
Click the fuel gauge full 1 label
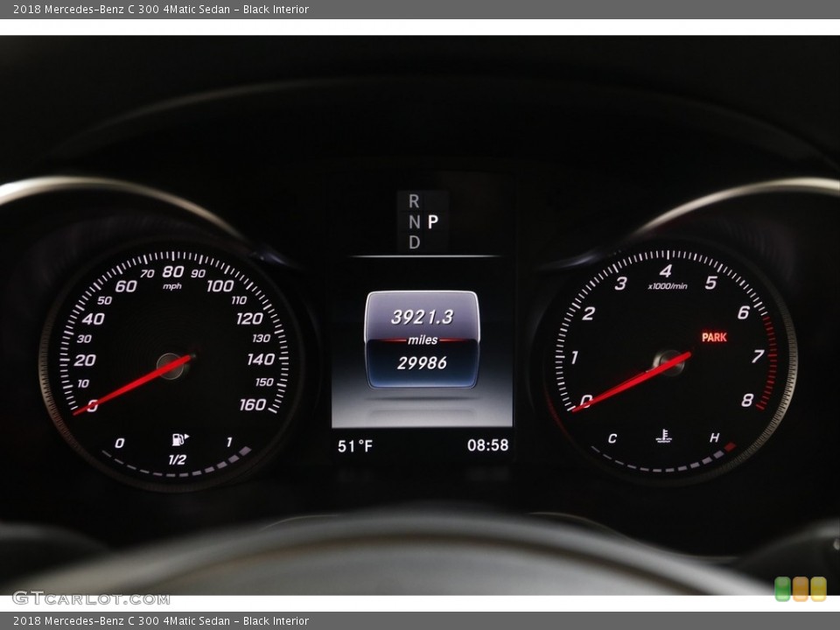coord(229,442)
